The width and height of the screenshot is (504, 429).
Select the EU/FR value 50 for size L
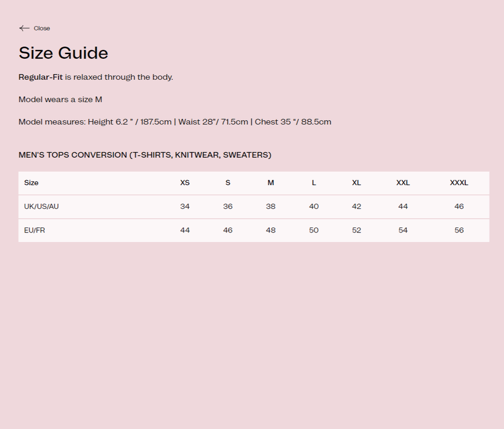coord(314,230)
